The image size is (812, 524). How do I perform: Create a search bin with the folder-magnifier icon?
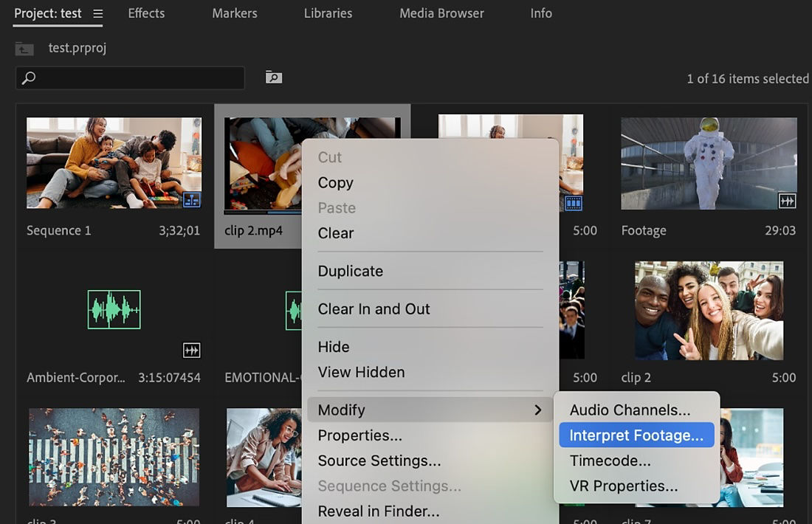tap(273, 77)
